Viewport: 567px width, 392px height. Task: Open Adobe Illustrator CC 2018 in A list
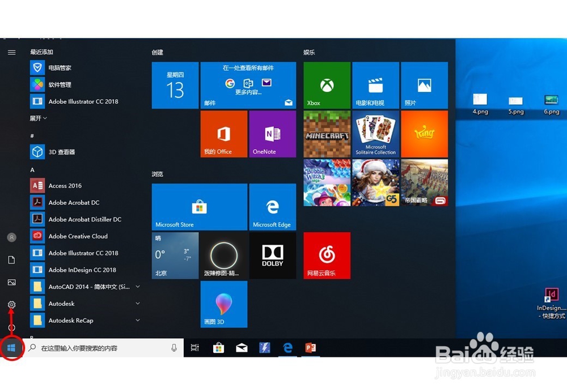point(86,253)
